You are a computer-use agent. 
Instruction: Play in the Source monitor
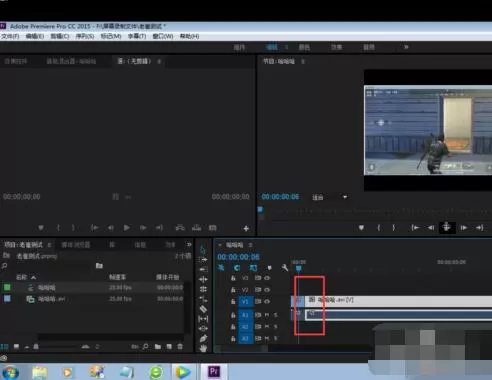(x=126, y=228)
